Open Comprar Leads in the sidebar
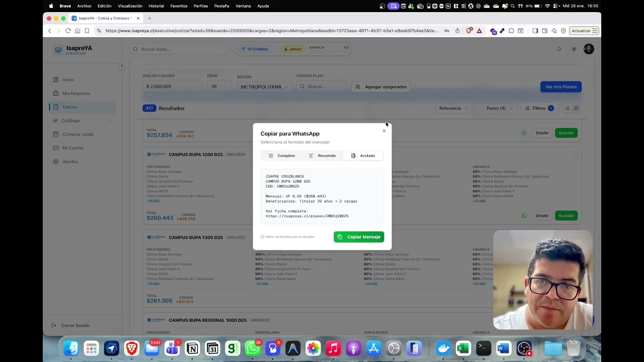Screen dimensions: 644x362 (x=78, y=134)
